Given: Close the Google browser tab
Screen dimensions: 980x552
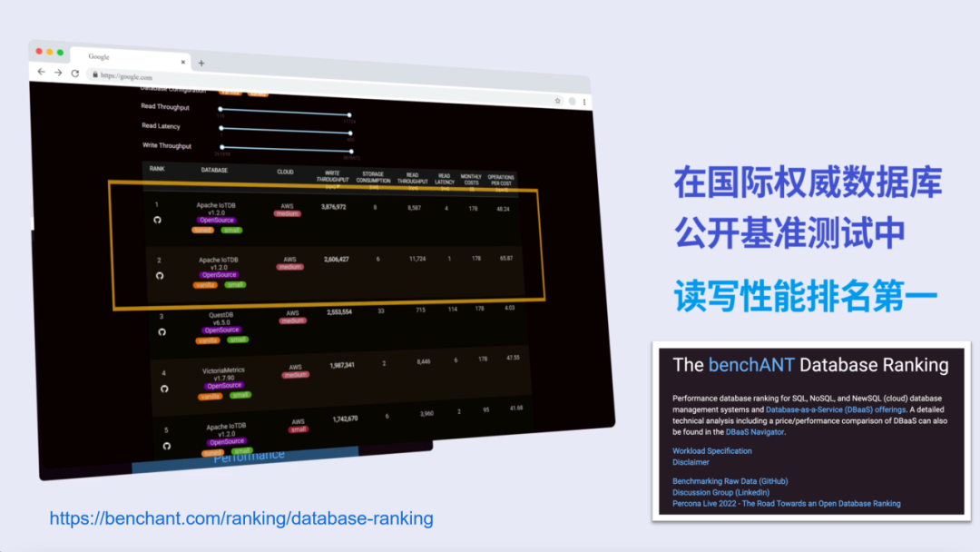Looking at the screenshot, I should coord(183,62).
